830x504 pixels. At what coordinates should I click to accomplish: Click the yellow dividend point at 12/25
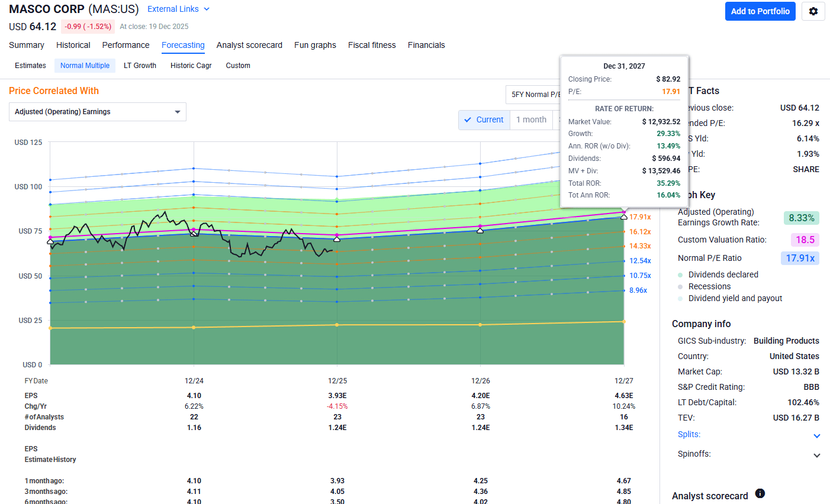(337, 325)
